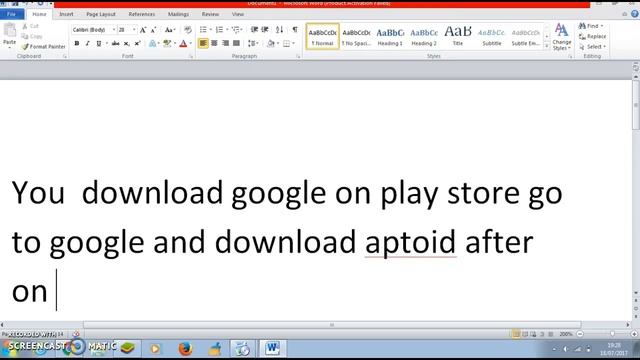Open the font name dropdown Calibri (Body)
The width and height of the screenshot is (640, 360).
(114, 30)
